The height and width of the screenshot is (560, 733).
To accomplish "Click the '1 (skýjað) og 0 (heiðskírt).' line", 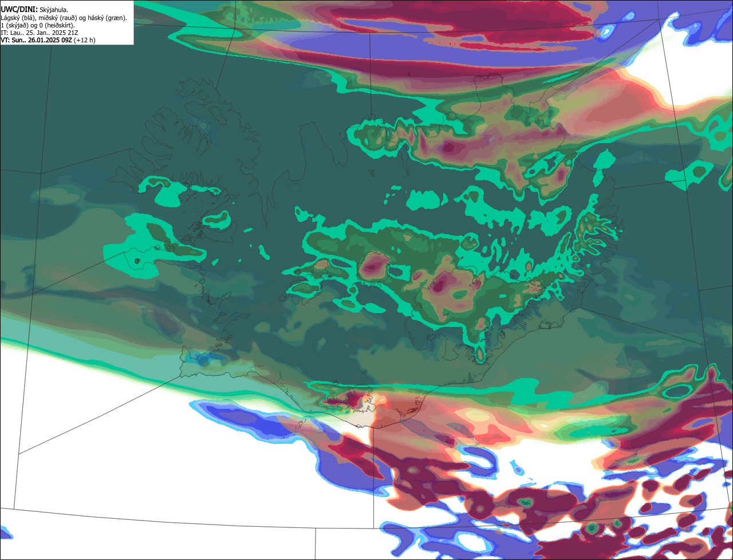I will [38, 25].
